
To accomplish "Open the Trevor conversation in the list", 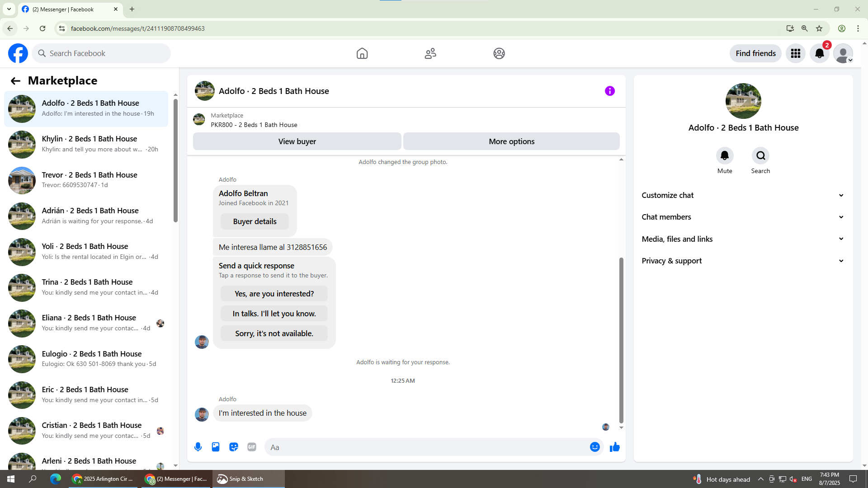I will coord(86,180).
